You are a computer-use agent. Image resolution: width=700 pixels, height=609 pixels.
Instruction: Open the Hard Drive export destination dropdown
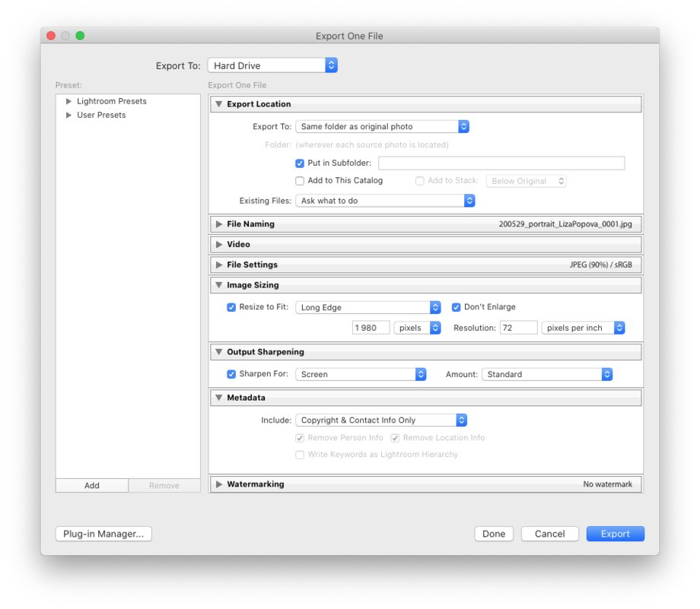[272, 66]
